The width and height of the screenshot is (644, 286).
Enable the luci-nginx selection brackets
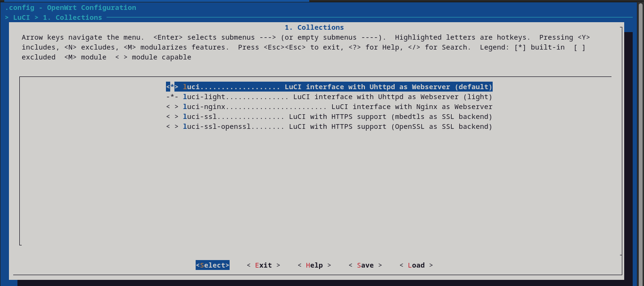tap(172, 107)
